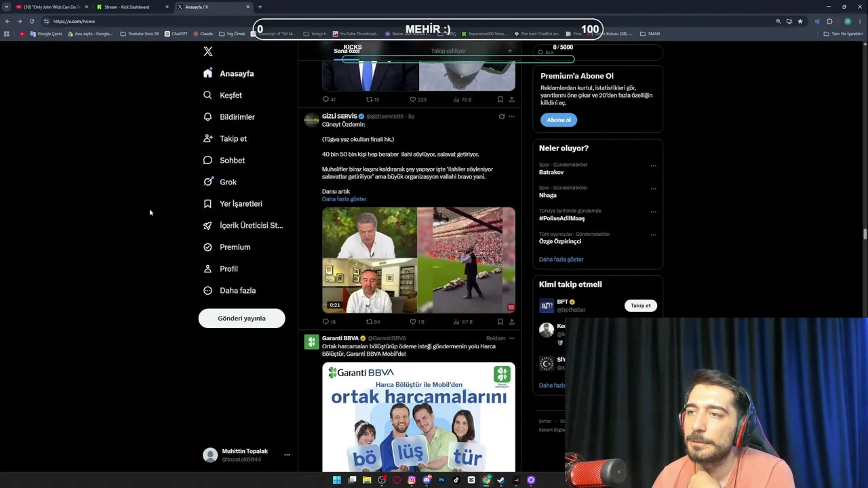Viewport: 868px width, 488px height.
Task: Open Grok icon on GİZLİ SERVİS post
Action: pyautogui.click(x=501, y=117)
